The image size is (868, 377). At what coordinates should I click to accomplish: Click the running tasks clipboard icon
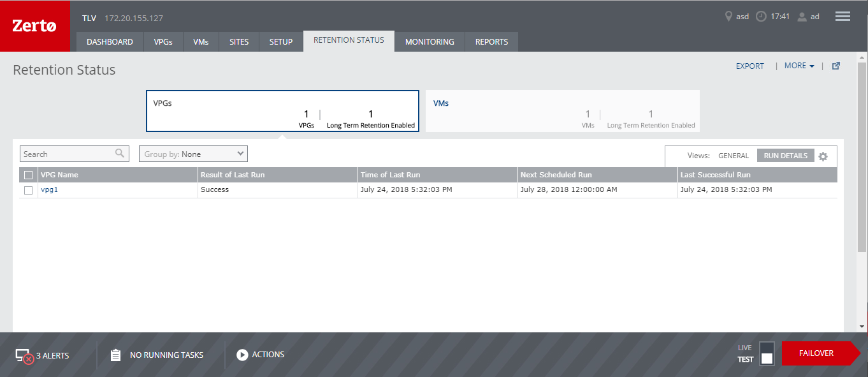point(115,355)
